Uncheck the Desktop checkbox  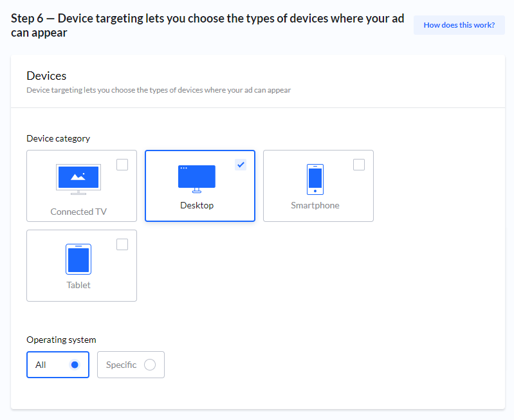pos(241,165)
